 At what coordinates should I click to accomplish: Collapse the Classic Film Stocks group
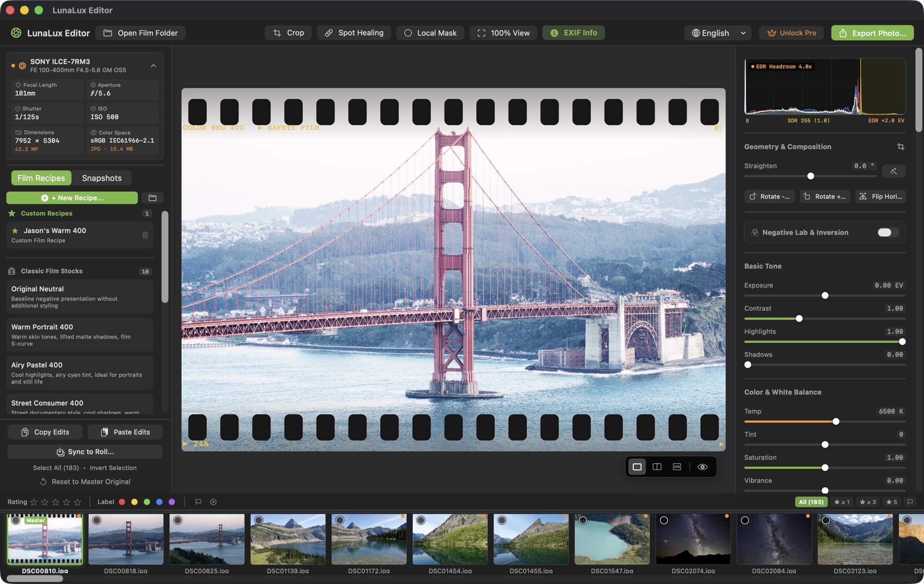(80, 271)
